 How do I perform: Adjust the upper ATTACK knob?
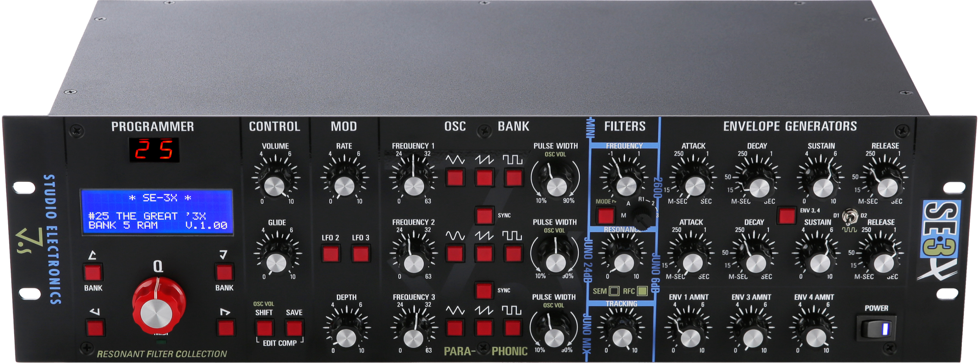click(x=693, y=181)
